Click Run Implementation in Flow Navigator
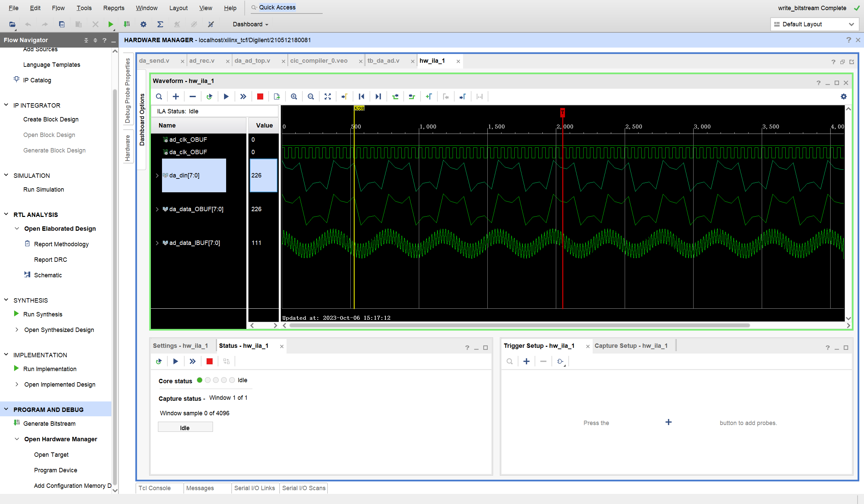This screenshot has height=504, width=864. tap(50, 369)
